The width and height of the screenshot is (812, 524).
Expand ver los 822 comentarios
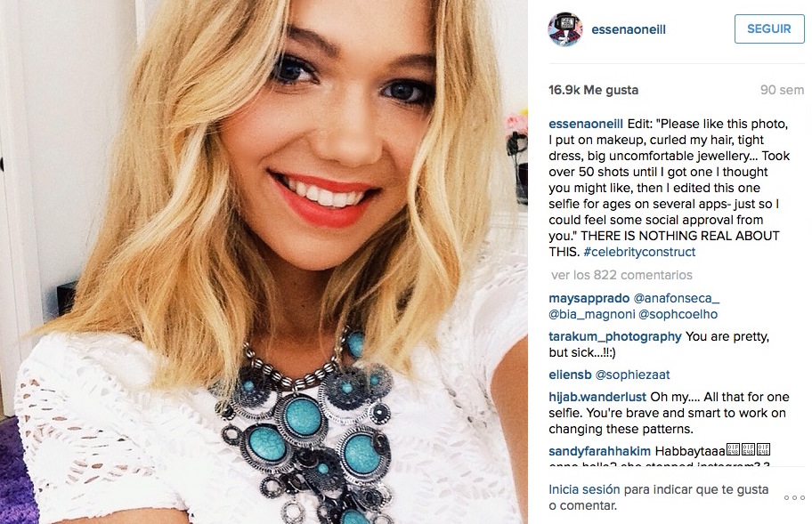click(621, 275)
